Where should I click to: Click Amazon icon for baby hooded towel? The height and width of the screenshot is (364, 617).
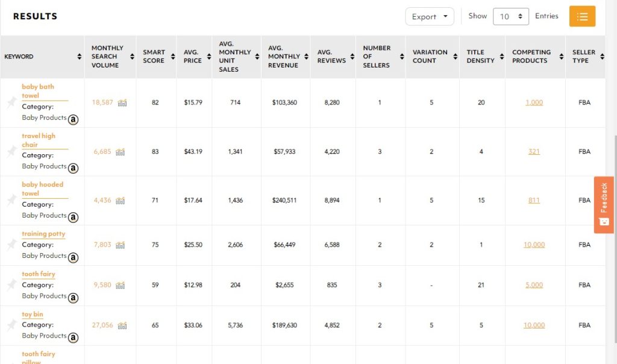pyautogui.click(x=74, y=217)
